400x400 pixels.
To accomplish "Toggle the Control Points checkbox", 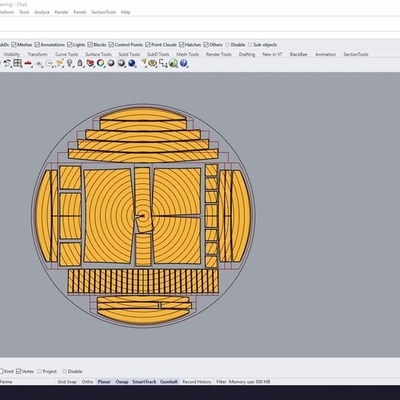I will [111, 45].
